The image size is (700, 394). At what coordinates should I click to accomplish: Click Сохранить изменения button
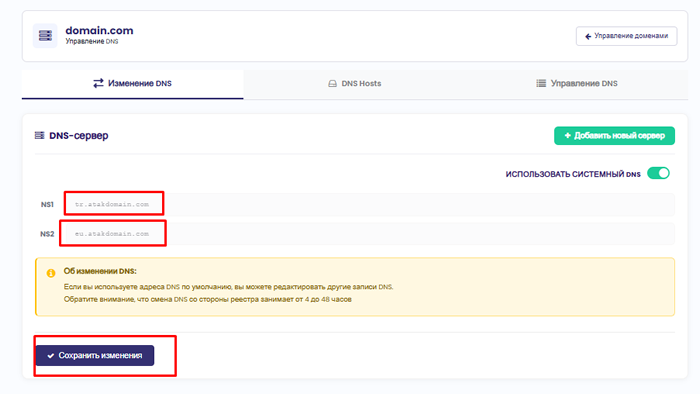(x=95, y=355)
